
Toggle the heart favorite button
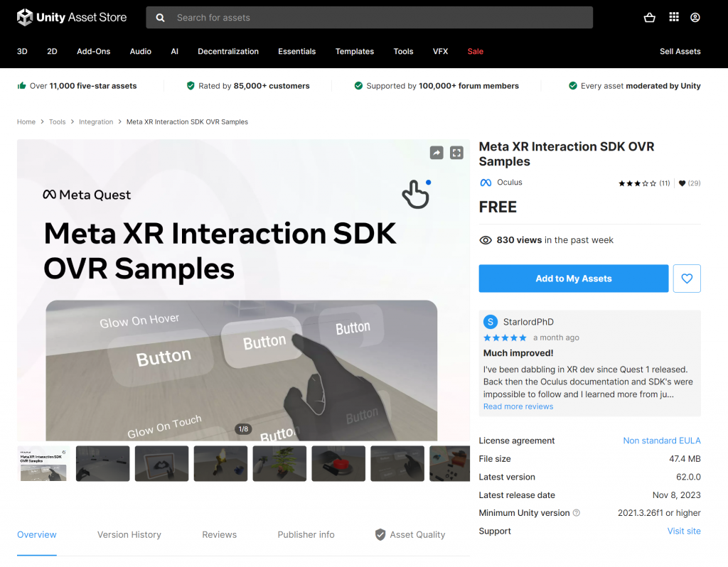(x=687, y=278)
